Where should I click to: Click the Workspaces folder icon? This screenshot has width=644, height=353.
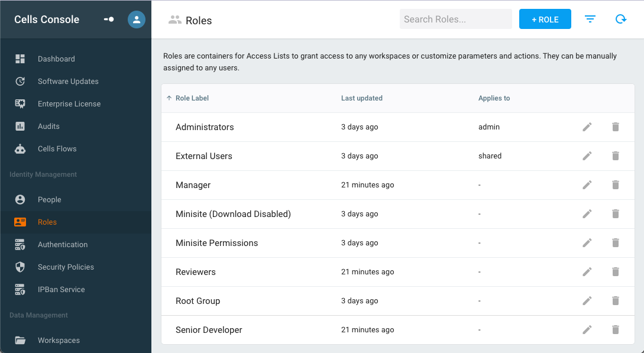tap(20, 340)
